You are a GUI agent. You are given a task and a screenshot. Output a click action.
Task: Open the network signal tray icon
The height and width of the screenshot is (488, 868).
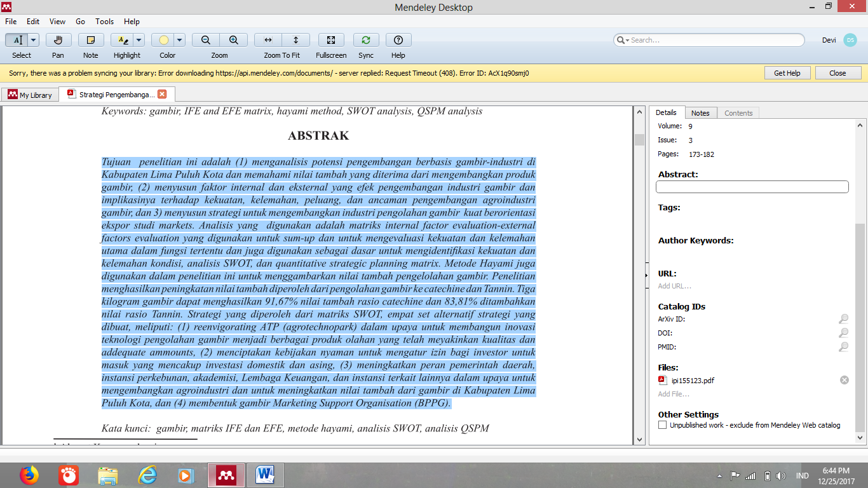tap(750, 476)
